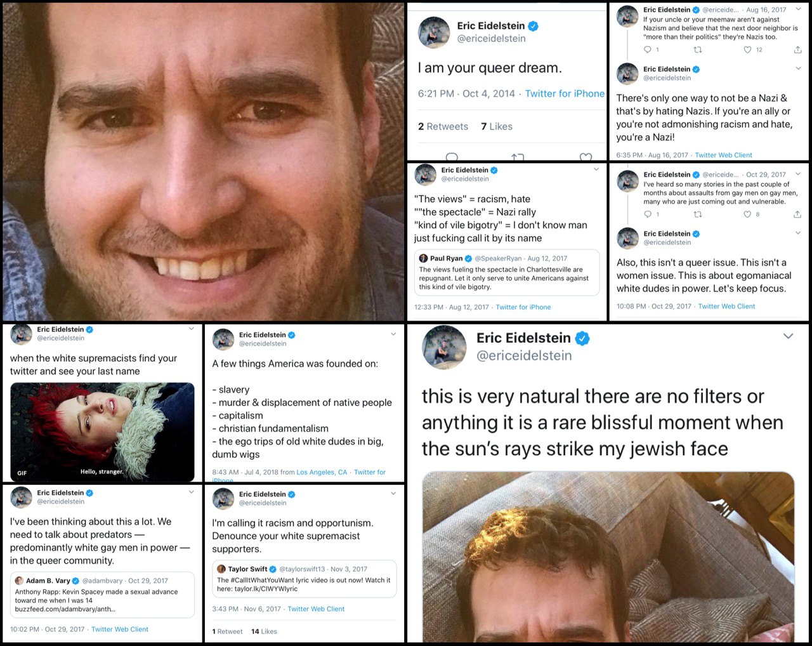Image resolution: width=812 pixels, height=646 pixels.
Task: Open chevron on the white supremacists GIF tweet
Action: tap(191, 329)
